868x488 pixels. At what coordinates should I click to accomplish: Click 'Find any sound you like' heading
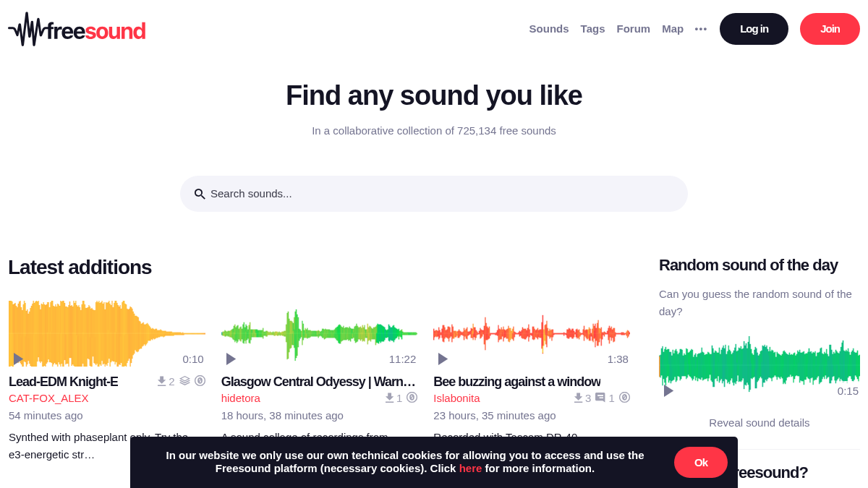tap(434, 95)
